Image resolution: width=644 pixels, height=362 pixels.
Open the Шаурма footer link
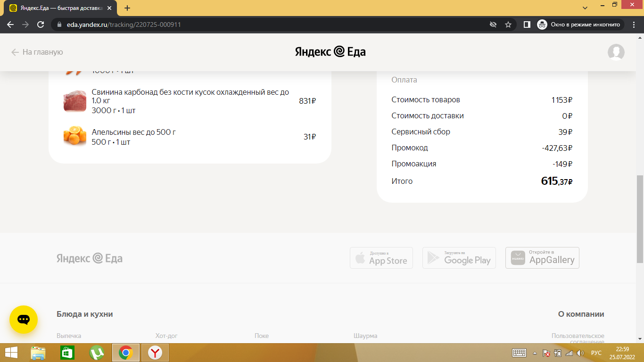point(365,336)
